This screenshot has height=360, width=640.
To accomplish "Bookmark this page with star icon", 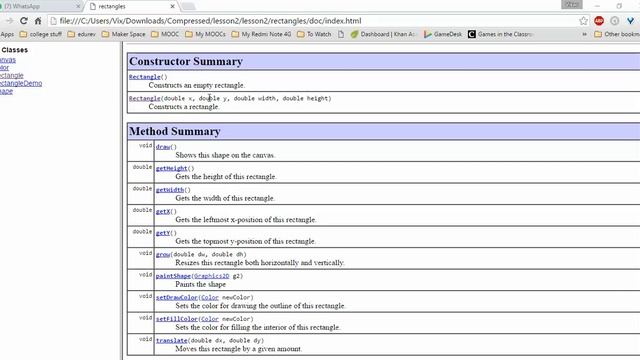I will click(x=583, y=21).
